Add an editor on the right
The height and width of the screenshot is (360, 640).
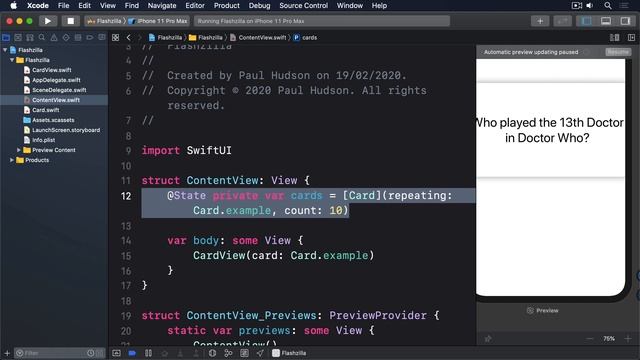click(x=631, y=38)
